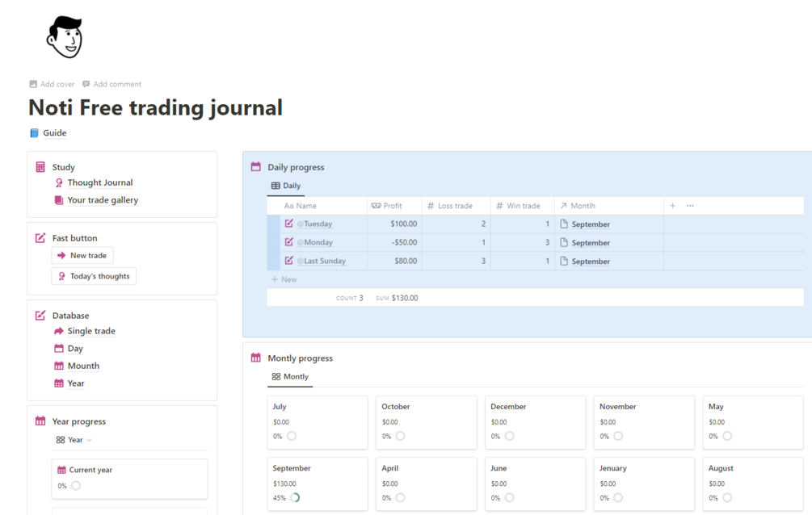This screenshot has height=515, width=812.
Task: Click the Last Sunday row September page icon
Action: pos(564,262)
